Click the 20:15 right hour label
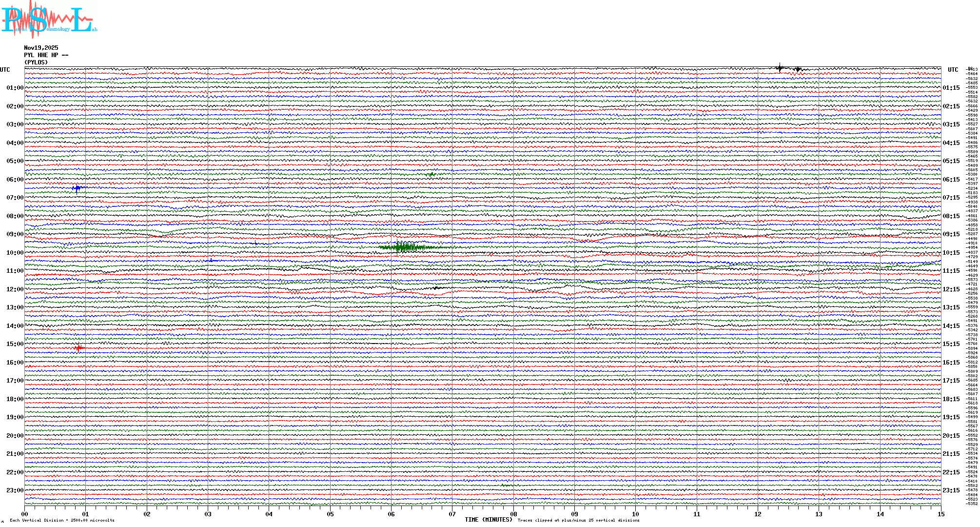Viewport: 980px width, 527px height. pyautogui.click(x=951, y=436)
